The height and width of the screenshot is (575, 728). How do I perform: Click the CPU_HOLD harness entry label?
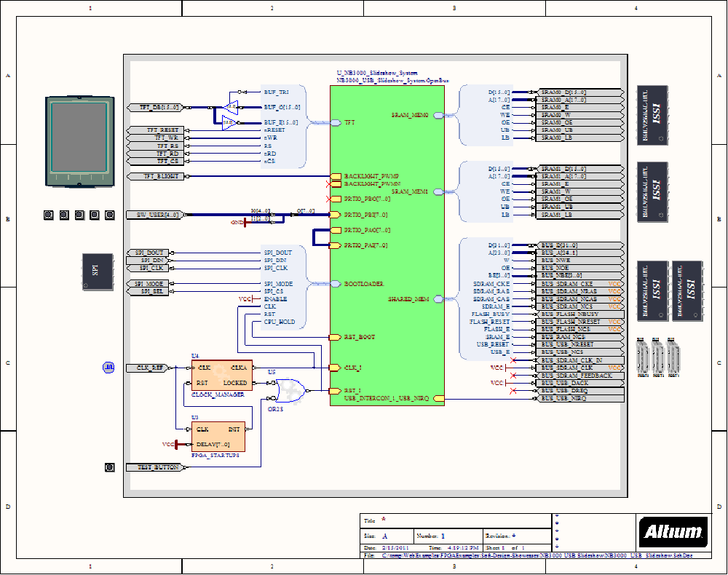280,322
